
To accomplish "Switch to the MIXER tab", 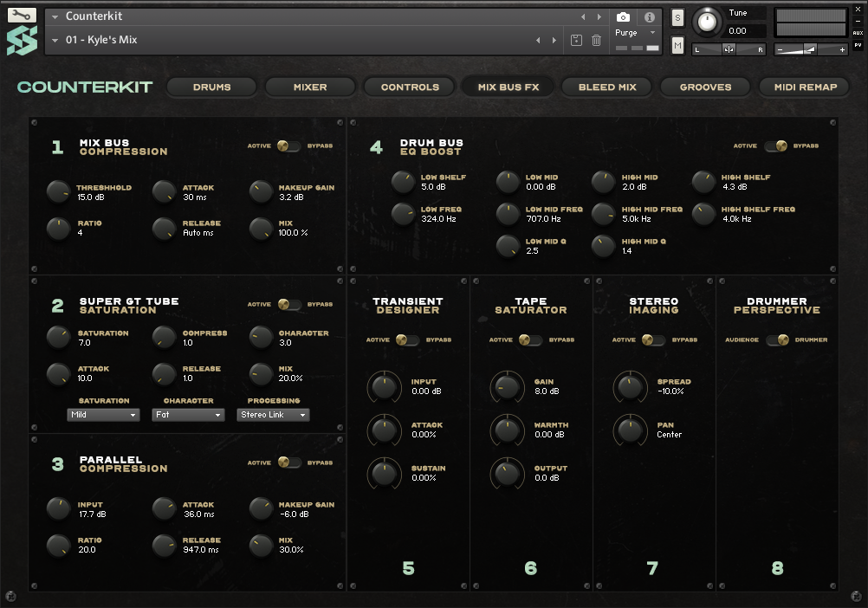I will click(x=309, y=87).
